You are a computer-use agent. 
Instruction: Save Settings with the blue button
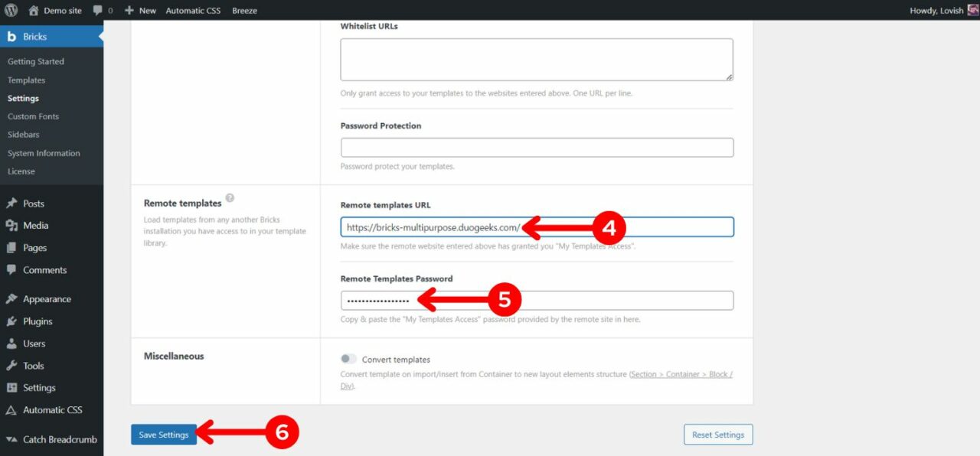pyautogui.click(x=163, y=434)
